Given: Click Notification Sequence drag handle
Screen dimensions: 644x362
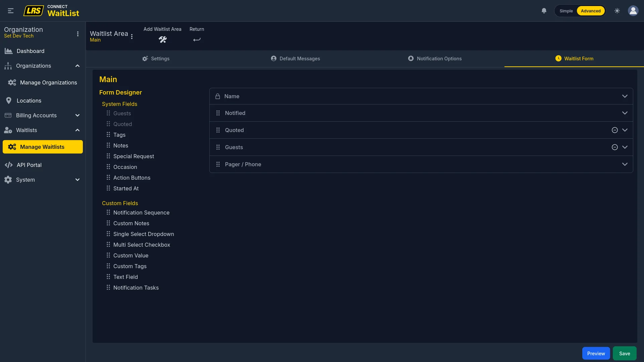Looking at the screenshot, I should (108, 212).
